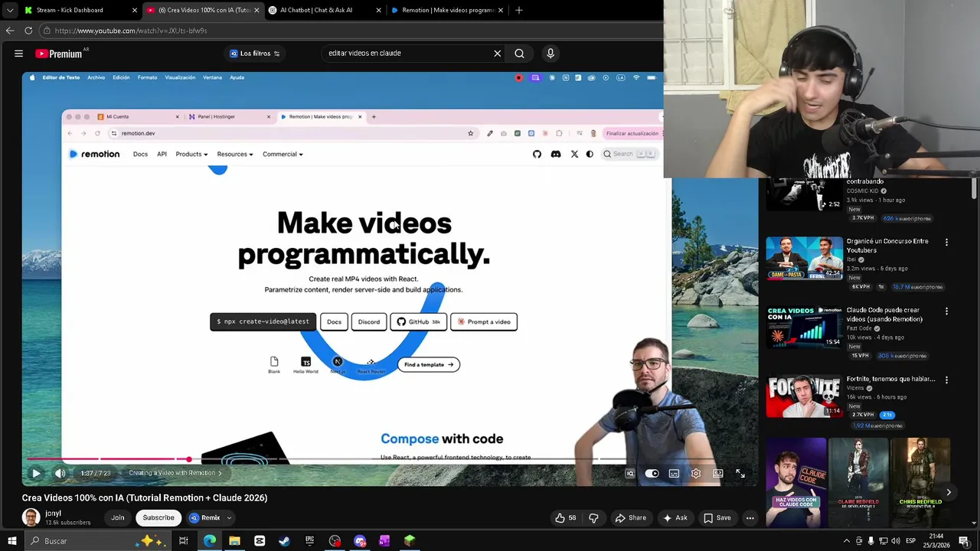Open Los filtros filter chip

pos(255,54)
